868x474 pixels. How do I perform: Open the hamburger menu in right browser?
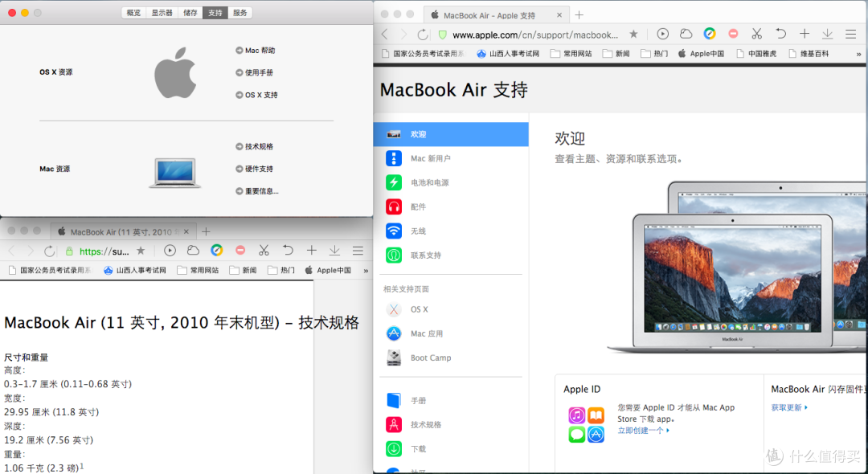point(851,35)
